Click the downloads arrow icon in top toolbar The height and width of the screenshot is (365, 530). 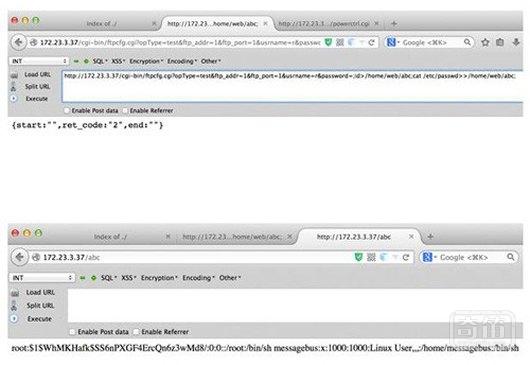point(516,43)
